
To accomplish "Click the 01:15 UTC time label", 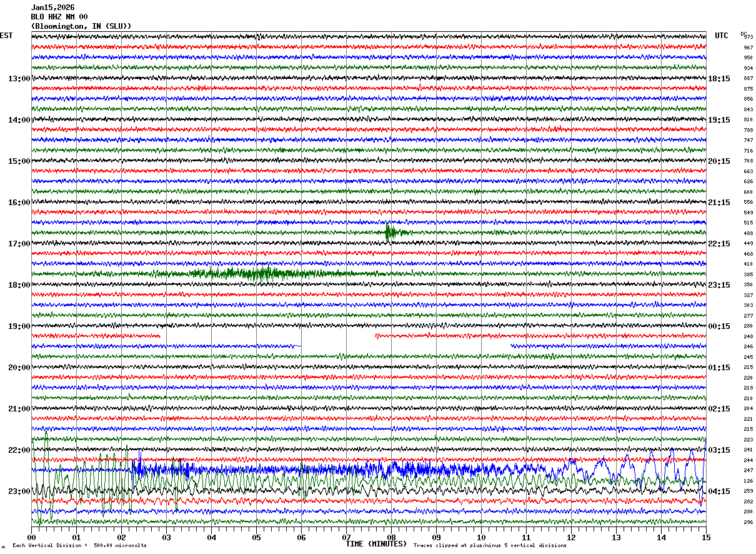I will click(x=720, y=368).
